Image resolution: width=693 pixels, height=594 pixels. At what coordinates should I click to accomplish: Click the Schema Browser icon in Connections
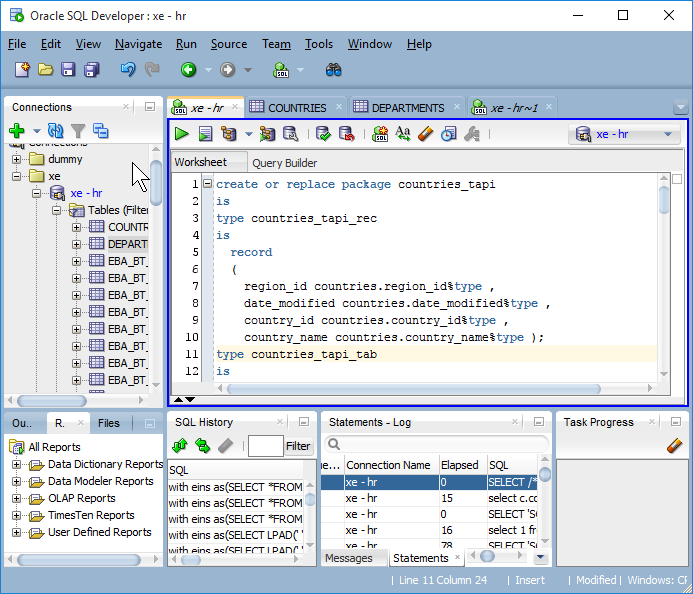click(x=100, y=131)
